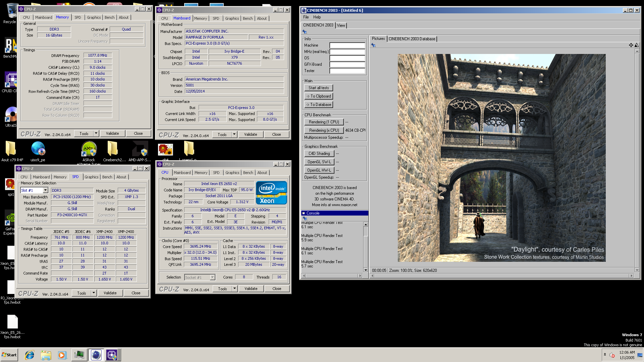This screenshot has width=644, height=362.
Task: Click the Machine input field in Cinebench
Action: point(347,45)
